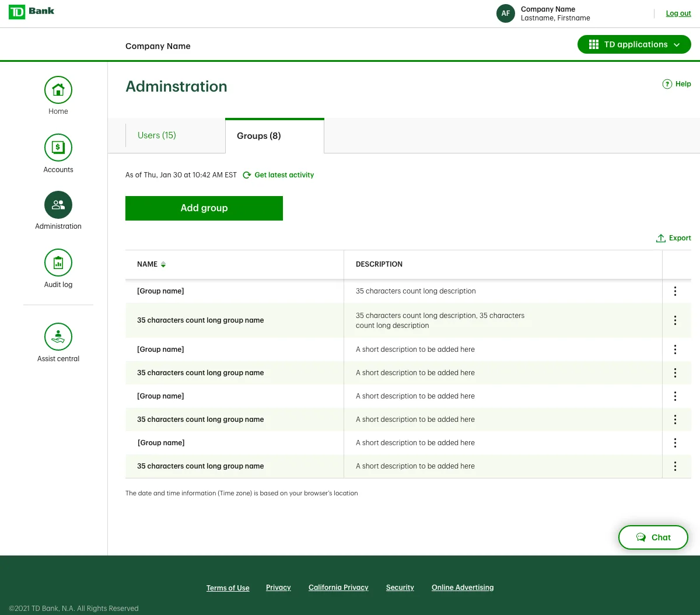Image resolution: width=700 pixels, height=615 pixels.
Task: Click the time zone information note
Action: 242,493
